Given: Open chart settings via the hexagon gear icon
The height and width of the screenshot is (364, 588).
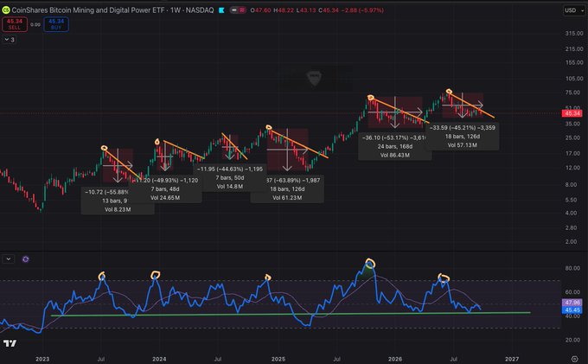Looking at the screenshot, I should pyautogui.click(x=574, y=359).
